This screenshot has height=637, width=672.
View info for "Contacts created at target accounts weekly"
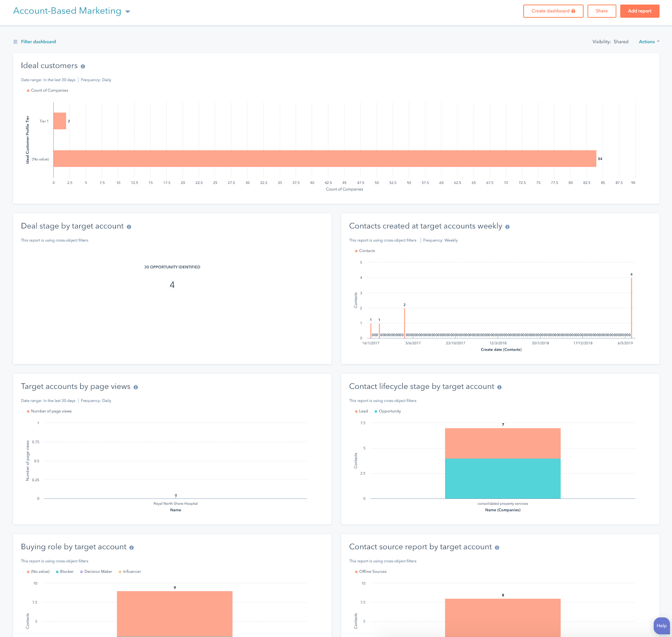(x=507, y=226)
